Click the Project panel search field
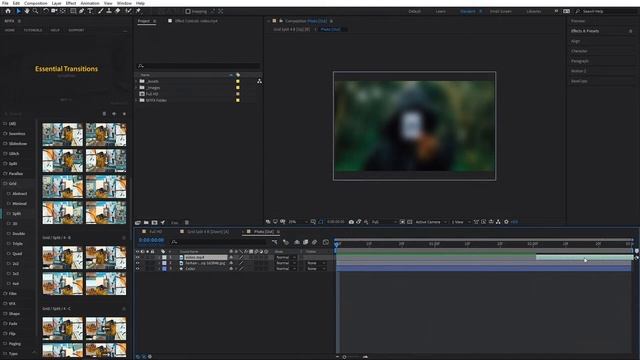This screenshot has width=640, height=360. (x=198, y=66)
